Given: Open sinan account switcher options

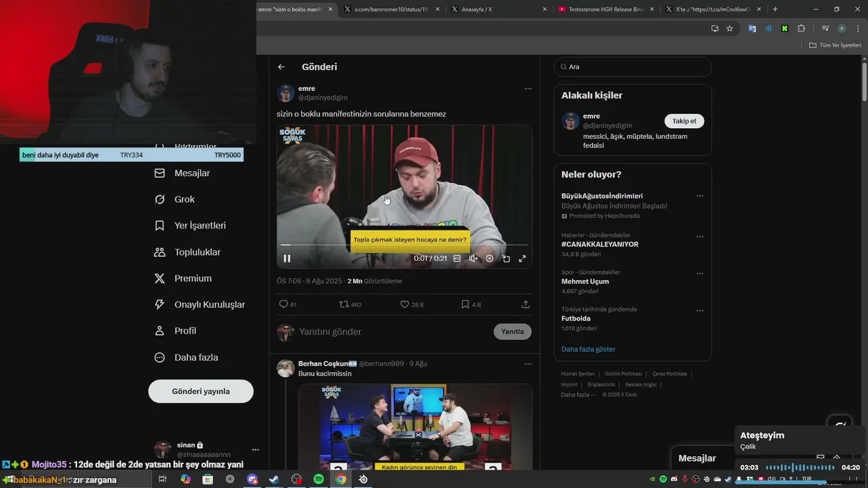Looking at the screenshot, I should tap(255, 449).
